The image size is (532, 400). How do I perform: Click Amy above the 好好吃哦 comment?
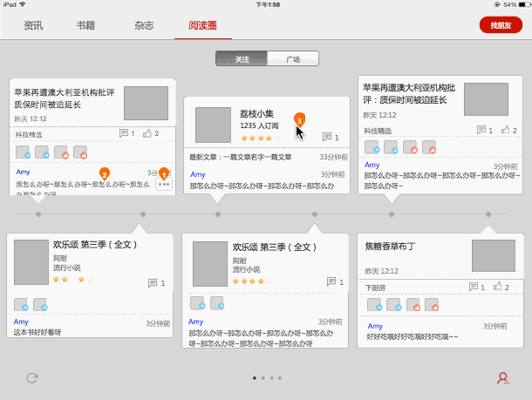click(x=375, y=326)
